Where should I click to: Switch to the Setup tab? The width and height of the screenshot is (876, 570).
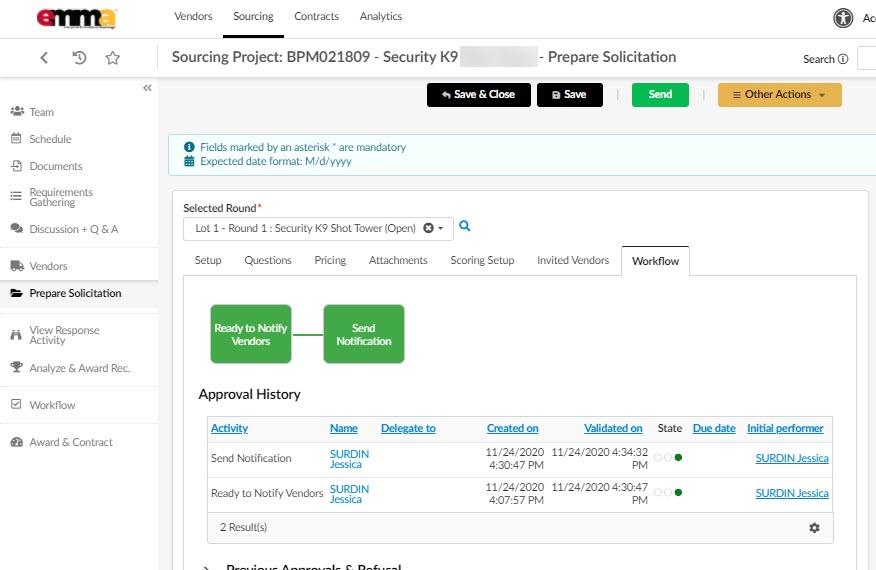[x=208, y=260]
